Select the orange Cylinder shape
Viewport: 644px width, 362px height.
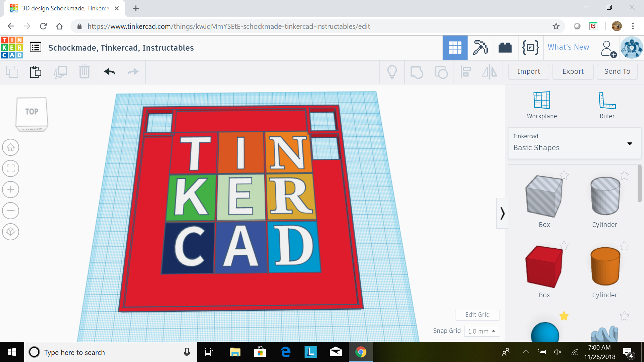coord(605,266)
